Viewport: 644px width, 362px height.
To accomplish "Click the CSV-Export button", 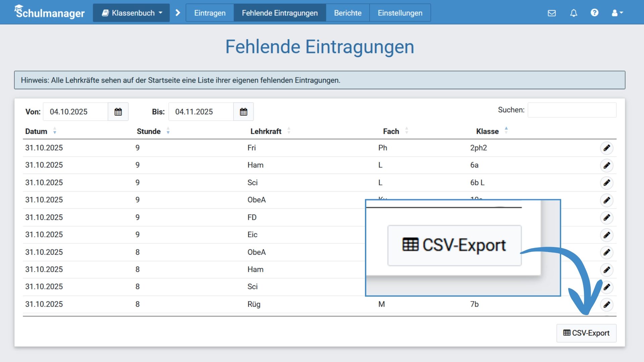I will coord(586,333).
